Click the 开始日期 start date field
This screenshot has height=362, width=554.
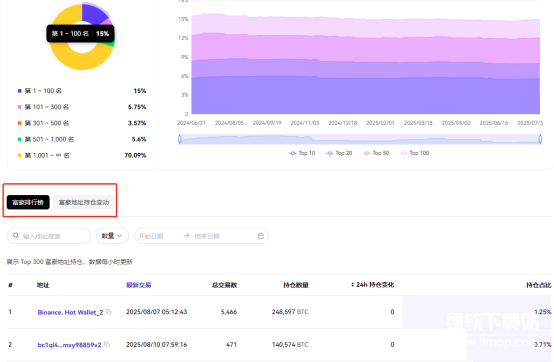click(151, 236)
